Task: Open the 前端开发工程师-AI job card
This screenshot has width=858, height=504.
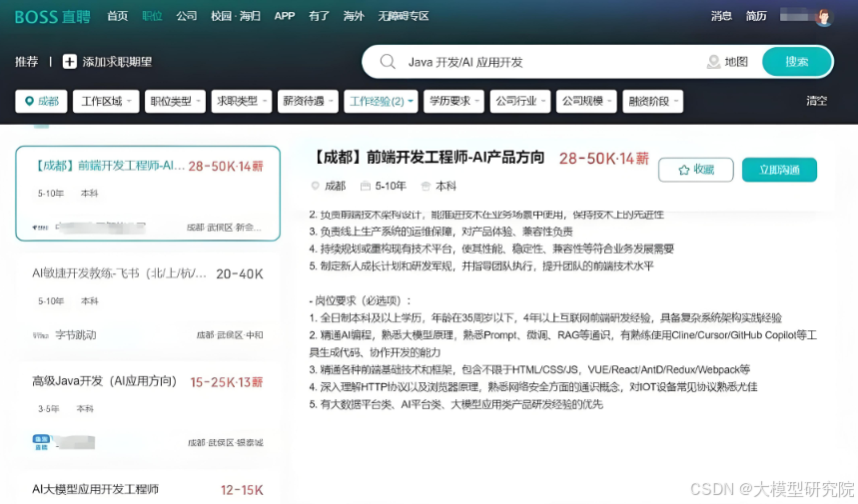Action: click(x=148, y=194)
